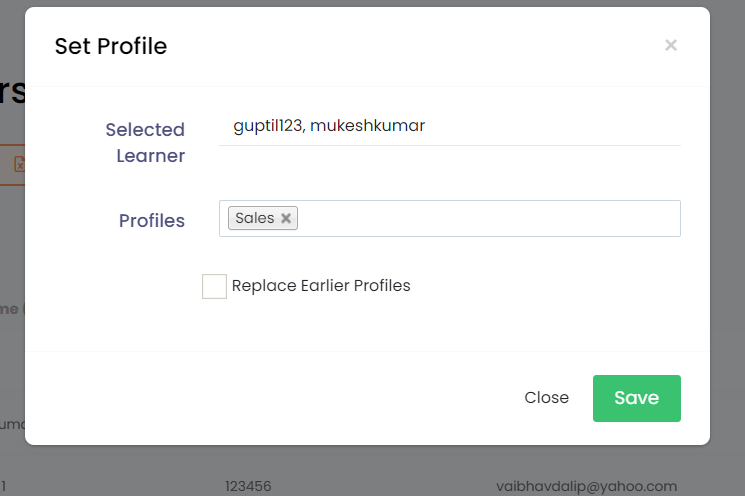The image size is (745, 496).
Task: Remove the Sales profile tag
Action: click(x=286, y=218)
